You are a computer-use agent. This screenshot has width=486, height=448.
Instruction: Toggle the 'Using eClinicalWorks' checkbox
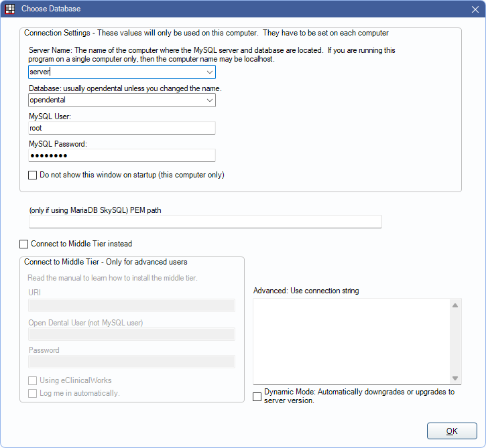pos(33,380)
